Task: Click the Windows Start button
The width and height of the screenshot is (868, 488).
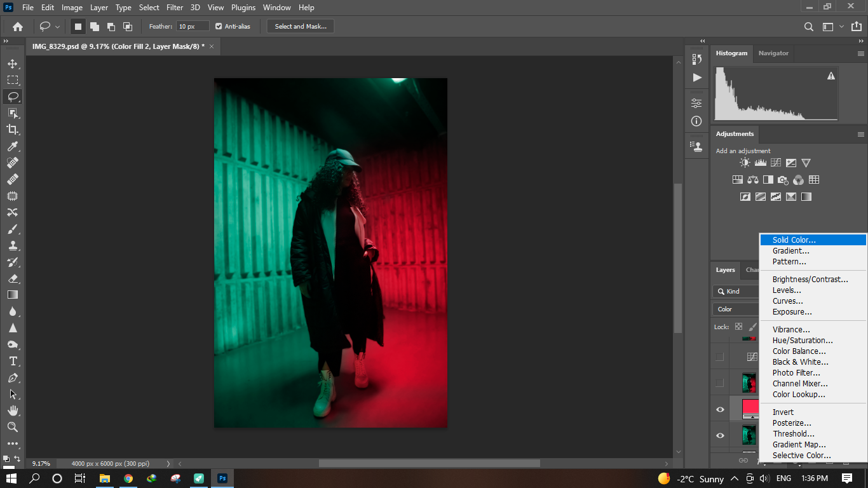Action: tap(11, 478)
